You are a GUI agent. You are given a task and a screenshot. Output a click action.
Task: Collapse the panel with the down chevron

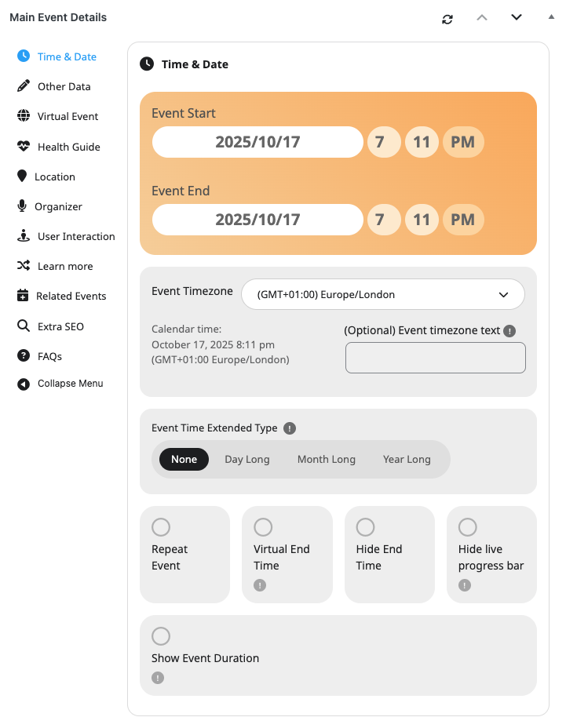(517, 18)
